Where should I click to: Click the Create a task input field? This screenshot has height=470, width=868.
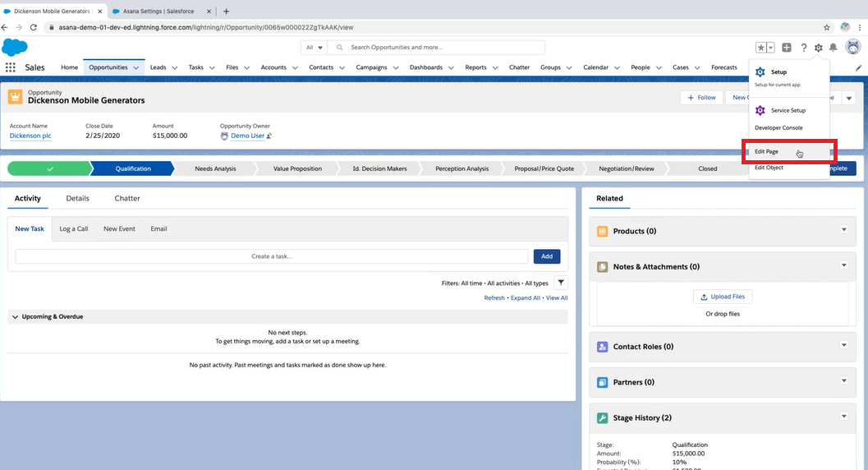[271, 256]
